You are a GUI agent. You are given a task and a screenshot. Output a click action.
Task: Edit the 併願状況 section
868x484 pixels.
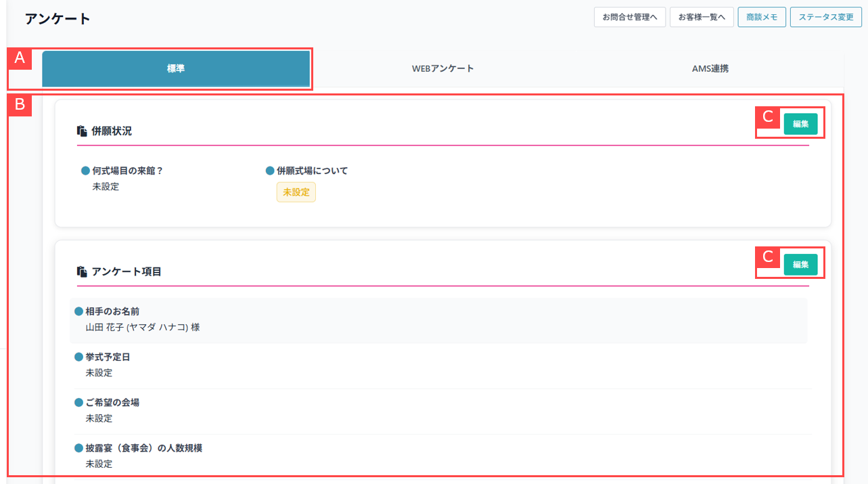click(800, 124)
